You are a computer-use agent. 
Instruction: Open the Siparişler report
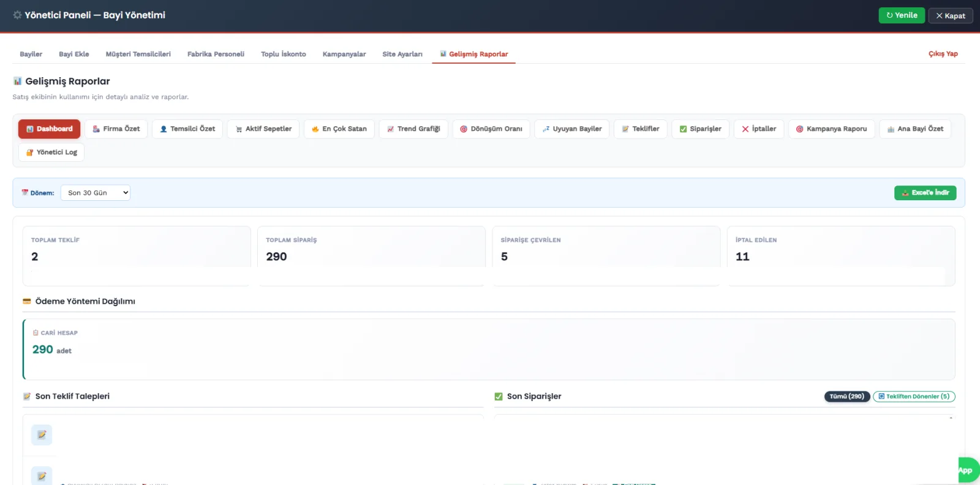pos(701,129)
